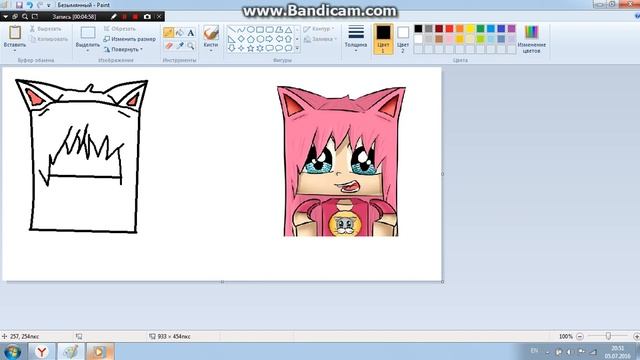Image resolution: width=640 pixels, height=360 pixels.
Task: Select the Color picker eyedropper tool
Action: [179, 46]
